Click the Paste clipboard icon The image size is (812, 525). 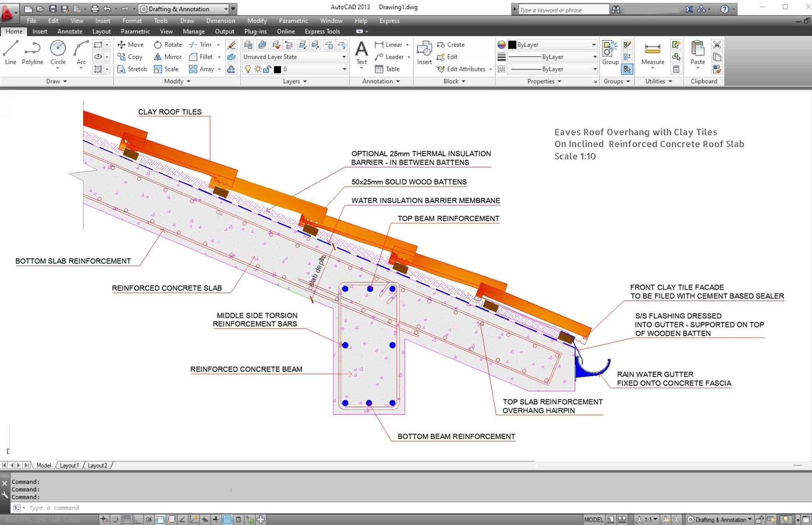click(697, 52)
